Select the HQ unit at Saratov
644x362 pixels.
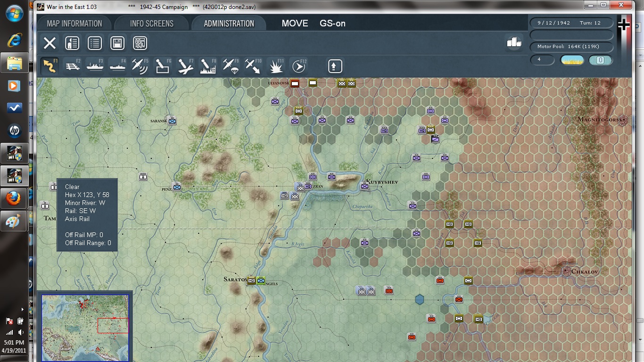point(251,281)
